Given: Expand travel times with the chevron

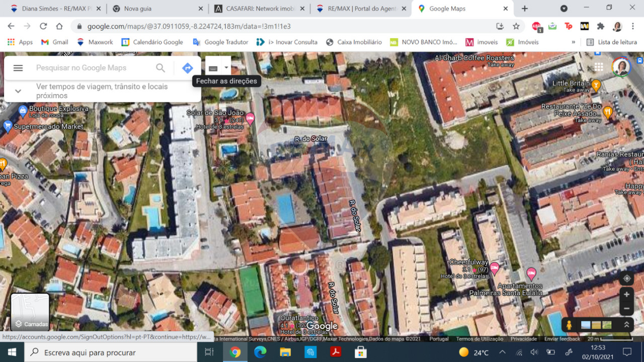Looking at the screenshot, I should tap(18, 91).
